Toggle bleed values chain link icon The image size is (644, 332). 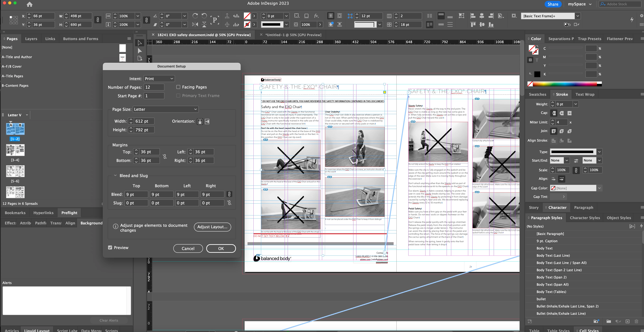pyautogui.click(x=229, y=194)
